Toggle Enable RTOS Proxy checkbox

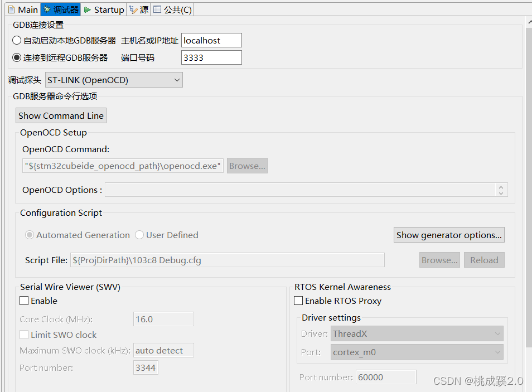point(298,301)
